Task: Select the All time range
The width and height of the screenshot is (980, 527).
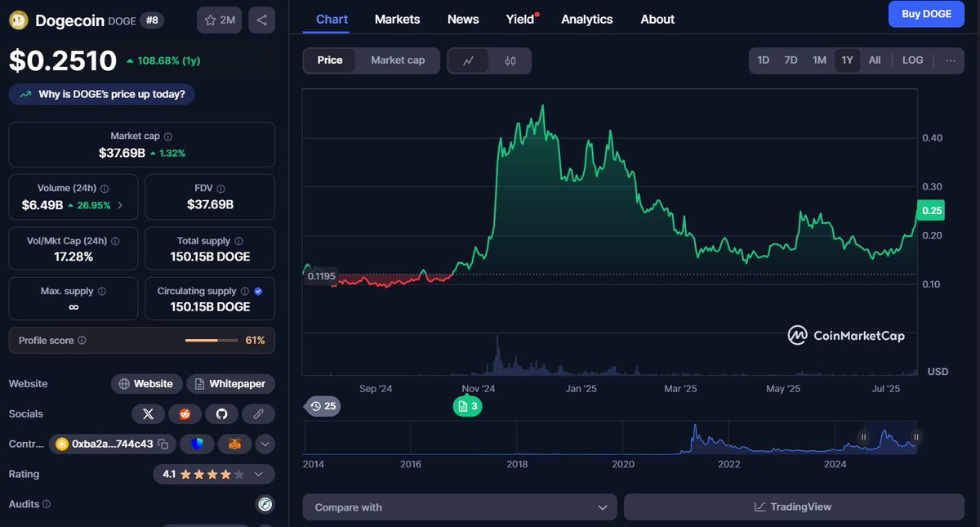Action: click(x=875, y=60)
